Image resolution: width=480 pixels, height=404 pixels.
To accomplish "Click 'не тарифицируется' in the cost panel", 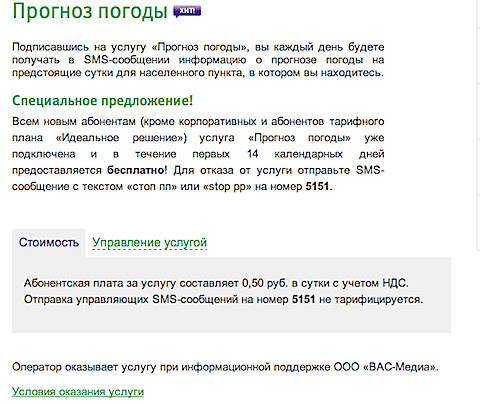I will 371,299.
